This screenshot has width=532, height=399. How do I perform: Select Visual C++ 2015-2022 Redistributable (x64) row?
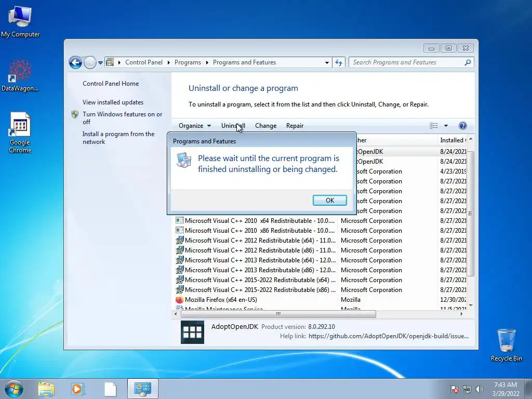[x=321, y=280]
